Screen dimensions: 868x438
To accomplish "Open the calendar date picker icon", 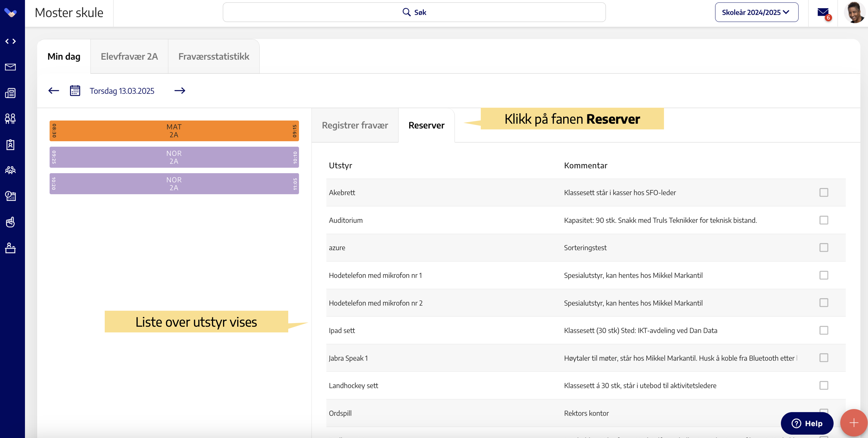I will coord(75,90).
